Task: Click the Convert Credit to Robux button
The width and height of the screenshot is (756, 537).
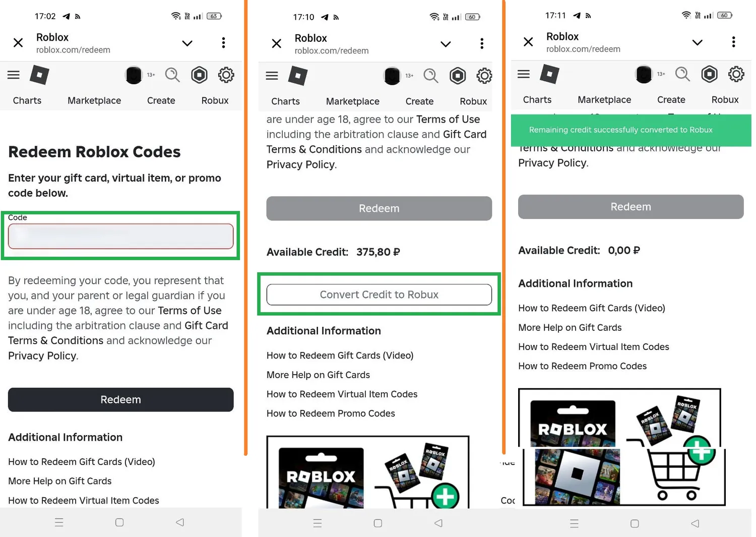Action: [379, 294]
